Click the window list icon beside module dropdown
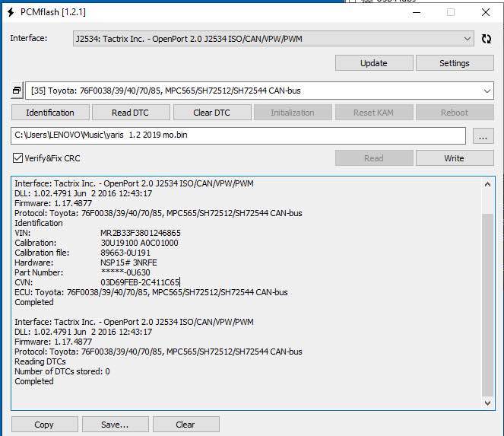Image resolution: width=504 pixels, height=436 pixels. pyautogui.click(x=17, y=91)
